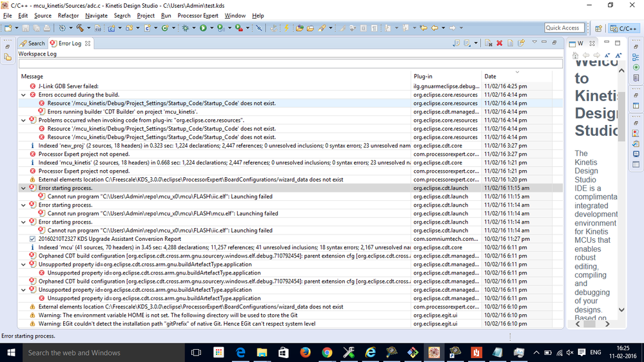Image resolution: width=644 pixels, height=362 pixels.
Task: Open Windows Start menu
Action: [x=11, y=352]
